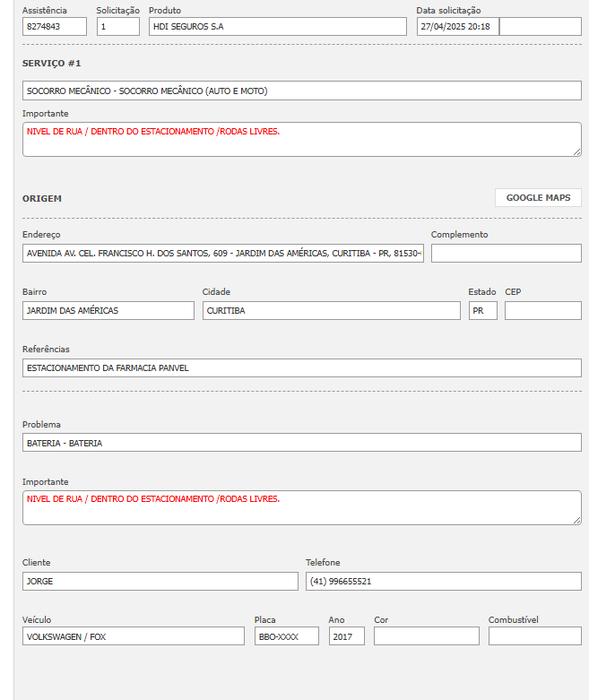Select the Problema field showing Bateria
The image size is (589, 700).
coord(301,443)
